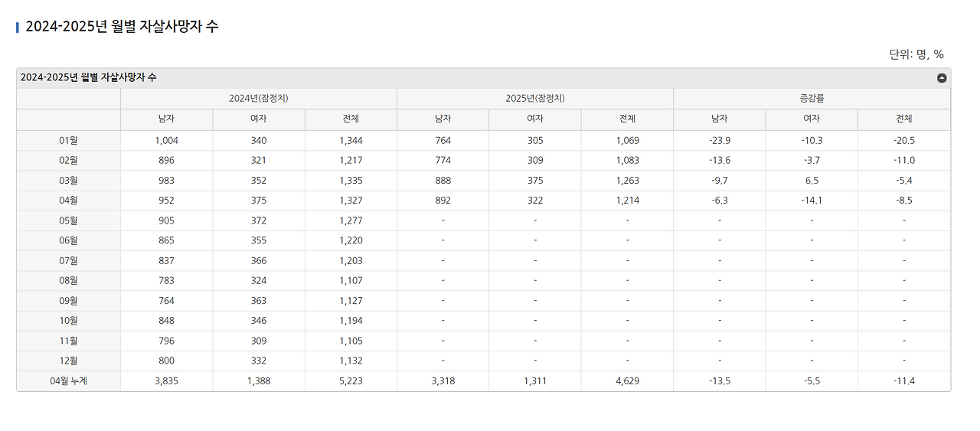Click the 3,835 cumulative male 2024 cell

(x=166, y=381)
